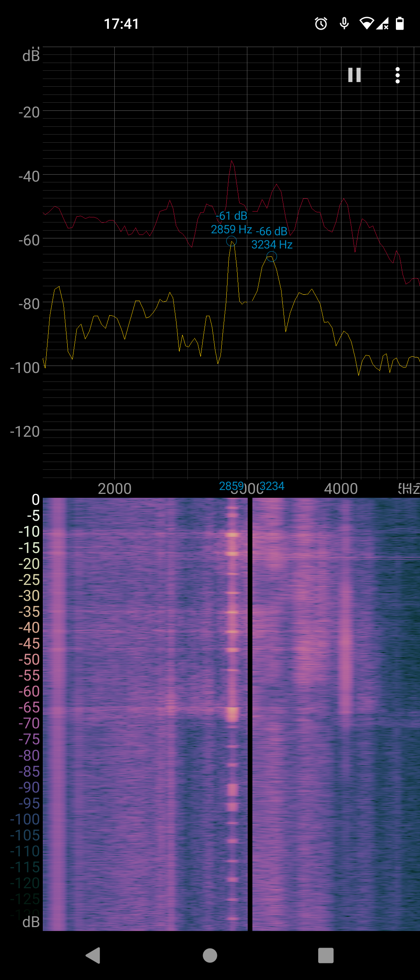The width and height of the screenshot is (420, 980).
Task: Tap the 0 label on spectrogram color scale
Action: pyautogui.click(x=36, y=500)
